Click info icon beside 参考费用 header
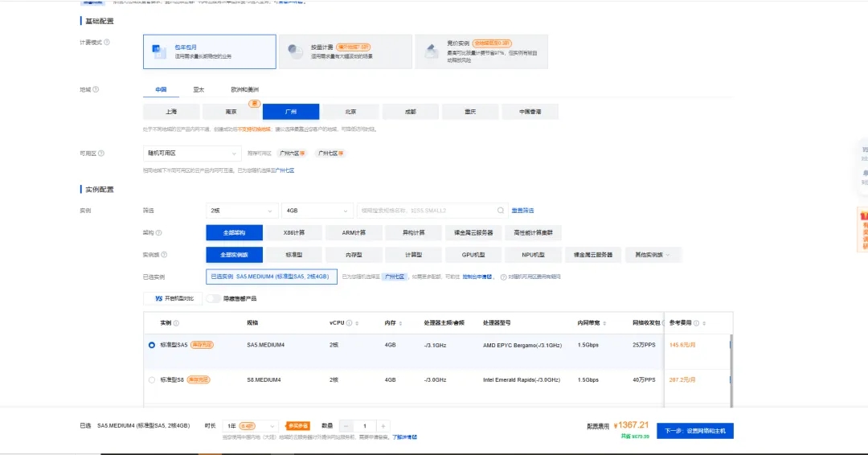 pyautogui.click(x=696, y=323)
